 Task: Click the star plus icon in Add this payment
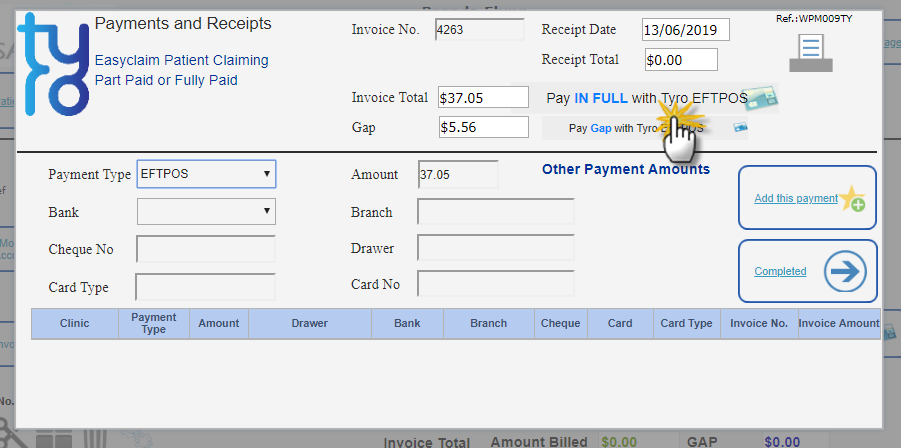(x=853, y=198)
